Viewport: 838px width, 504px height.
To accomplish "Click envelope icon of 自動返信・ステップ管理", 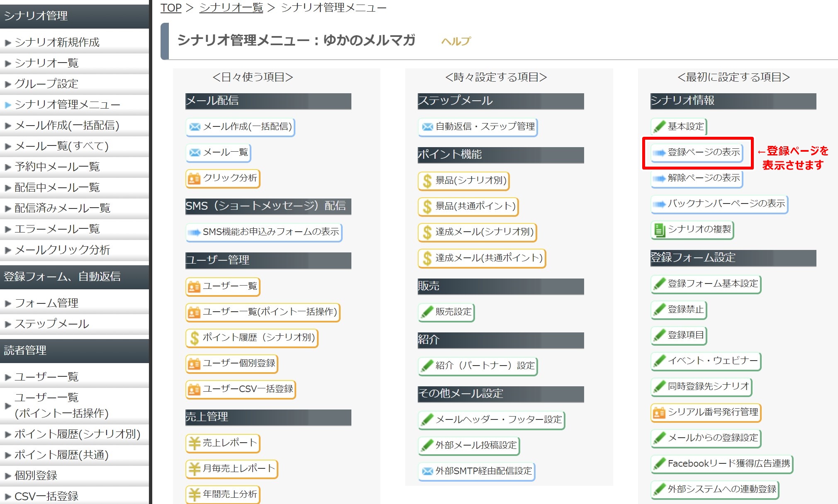I will pos(427,127).
